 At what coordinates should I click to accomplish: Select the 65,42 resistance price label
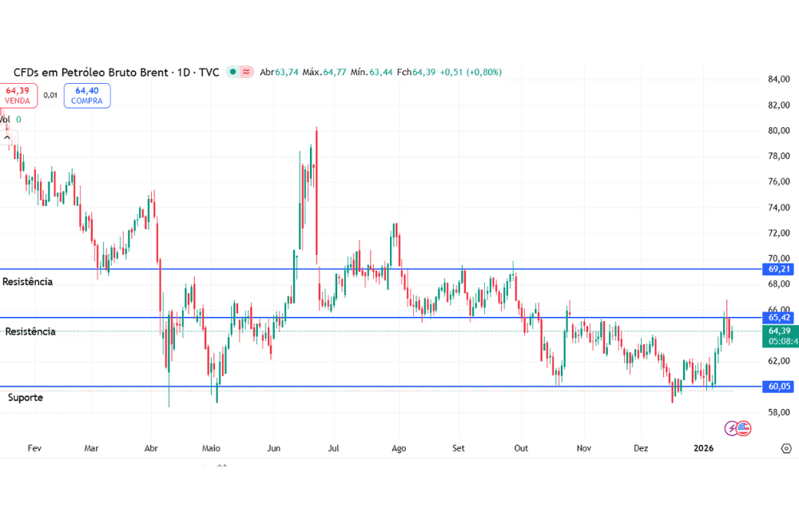779,318
